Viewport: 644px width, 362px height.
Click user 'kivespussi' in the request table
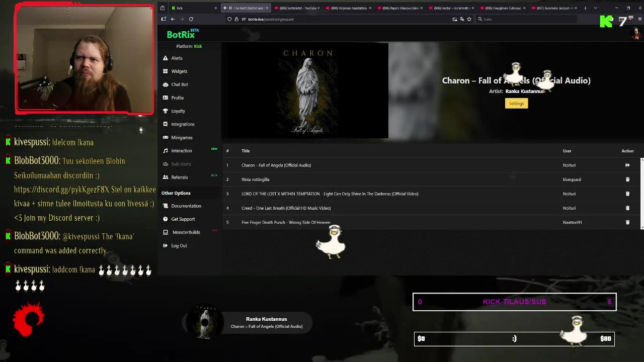[x=572, y=179]
